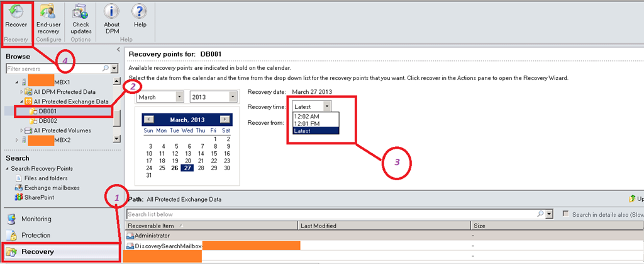
Task: Click the search magnifier in Filter servers
Action: [106, 69]
